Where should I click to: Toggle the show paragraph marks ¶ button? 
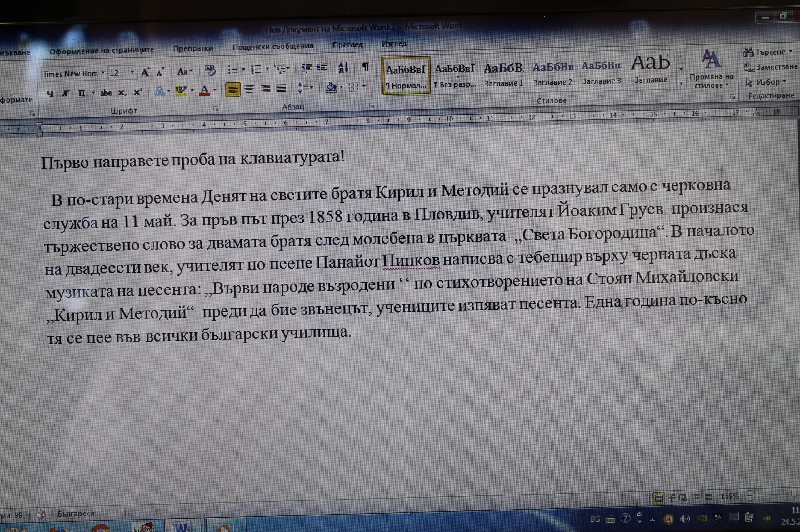(365, 66)
